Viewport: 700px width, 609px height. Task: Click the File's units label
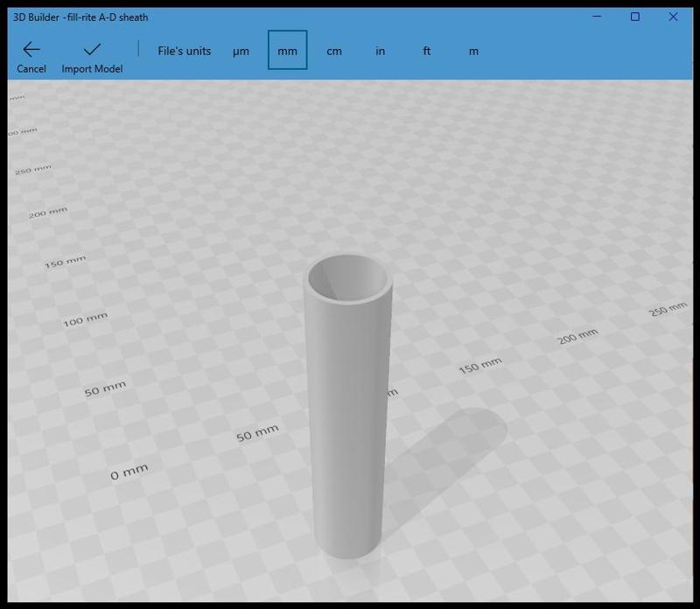point(184,51)
